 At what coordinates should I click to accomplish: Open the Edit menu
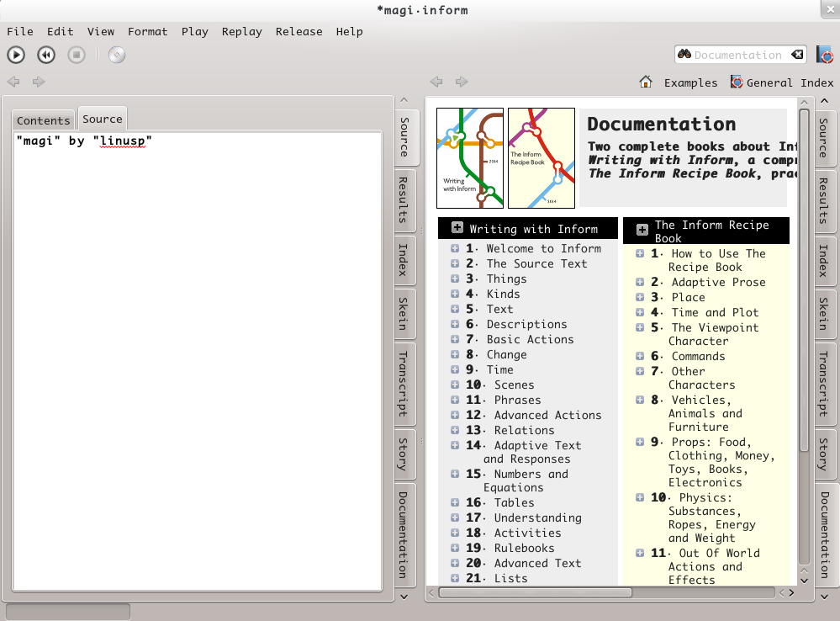pos(60,32)
